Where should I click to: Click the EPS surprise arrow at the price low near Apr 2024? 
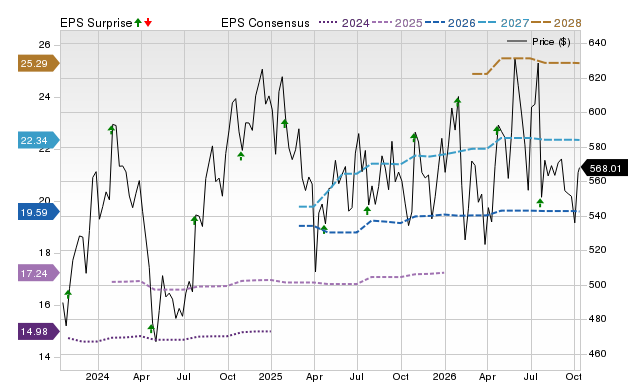pos(151,328)
